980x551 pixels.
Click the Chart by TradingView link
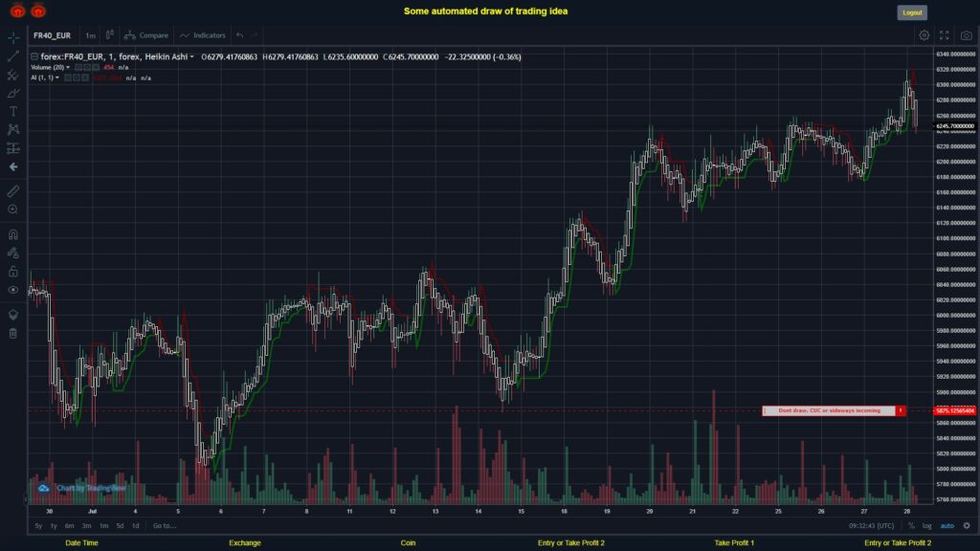click(91, 488)
